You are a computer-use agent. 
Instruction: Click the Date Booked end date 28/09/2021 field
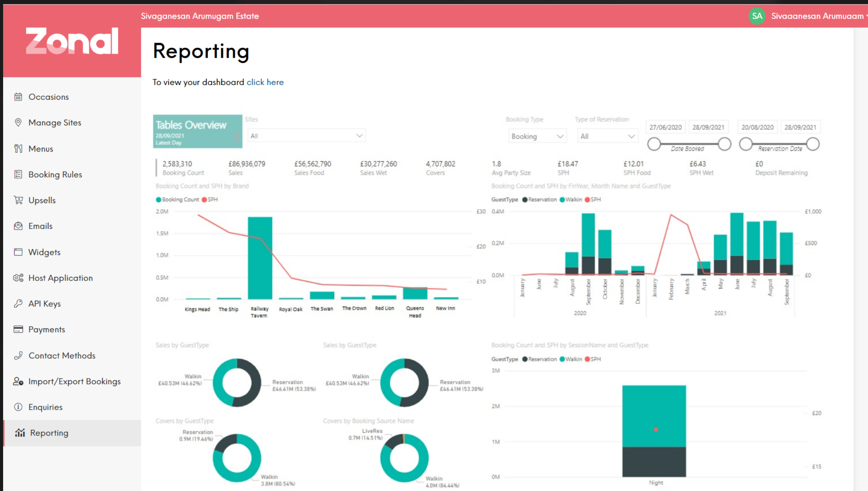point(708,127)
